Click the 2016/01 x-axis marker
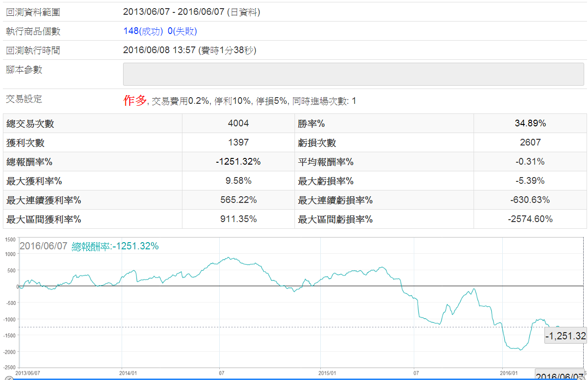This screenshot has height=380, width=588. coord(509,372)
